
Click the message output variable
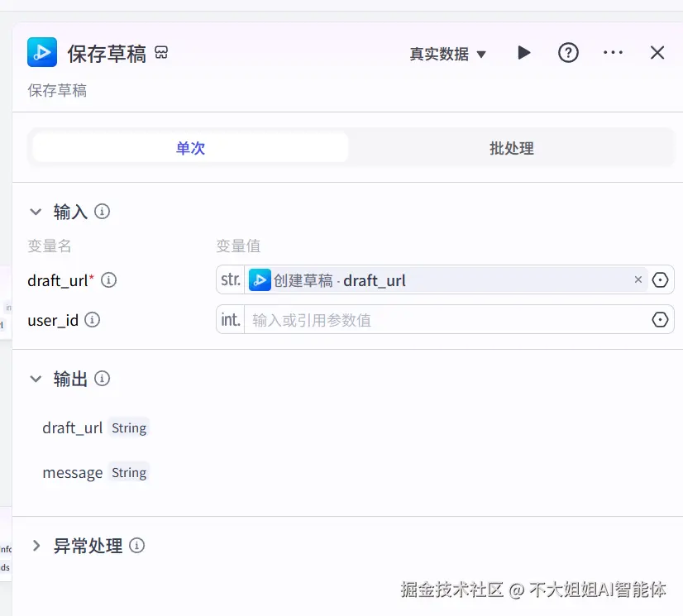click(x=72, y=473)
